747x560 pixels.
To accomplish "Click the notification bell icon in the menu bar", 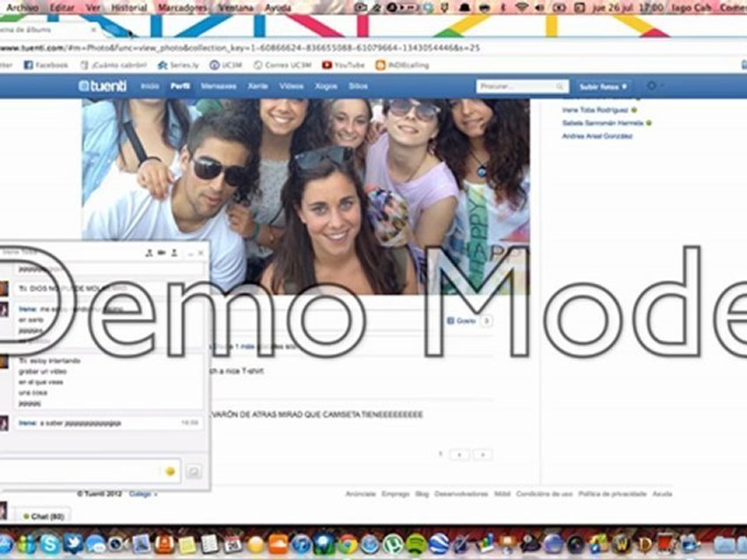I will tap(465, 8).
